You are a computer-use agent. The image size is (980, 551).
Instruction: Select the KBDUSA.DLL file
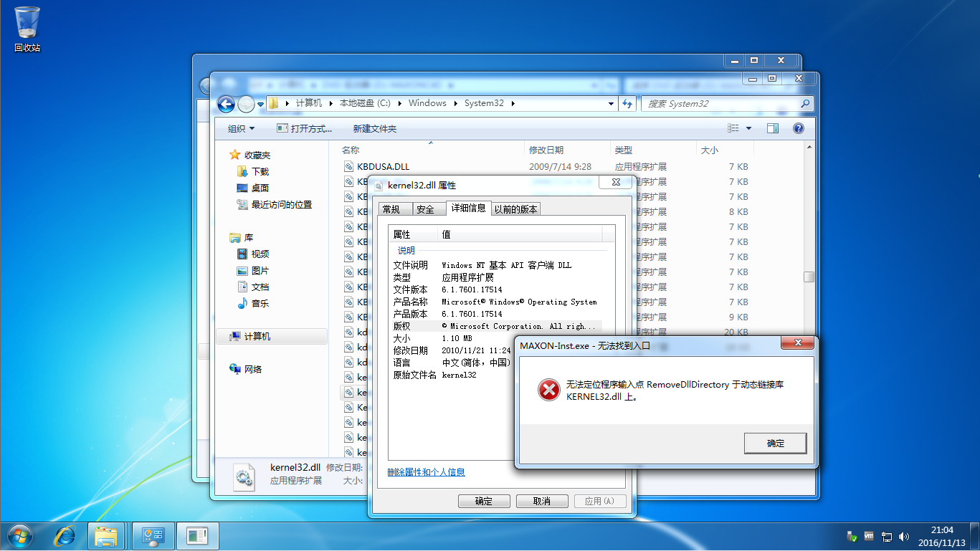[x=383, y=166]
